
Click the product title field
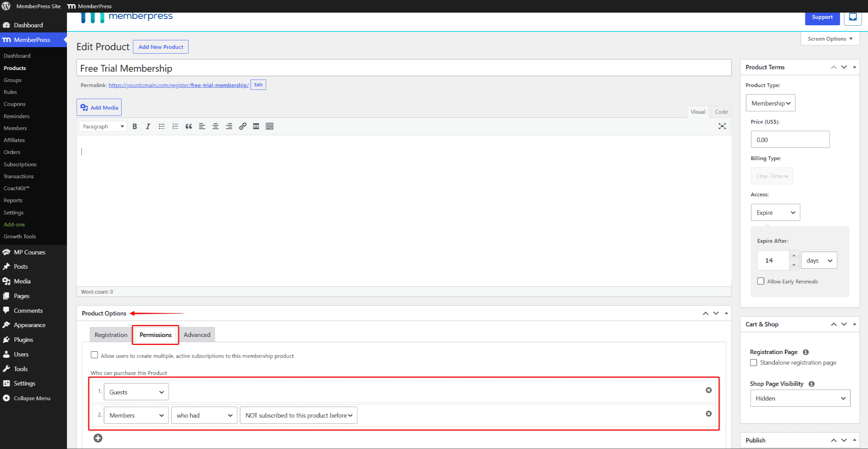pyautogui.click(x=404, y=68)
